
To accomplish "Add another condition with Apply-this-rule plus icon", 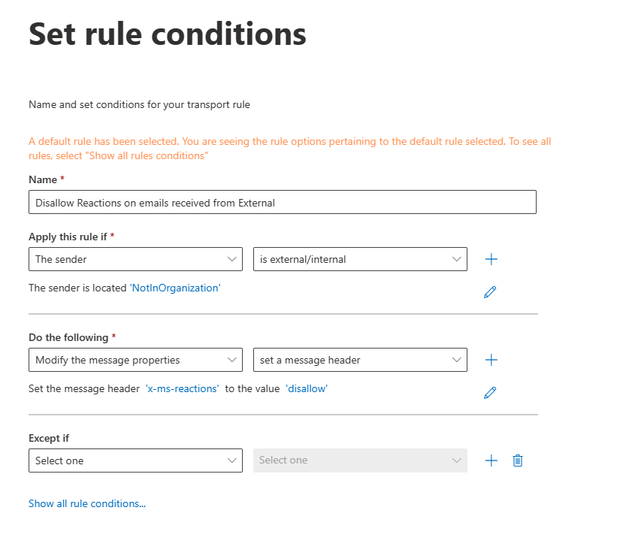I will 491,259.
